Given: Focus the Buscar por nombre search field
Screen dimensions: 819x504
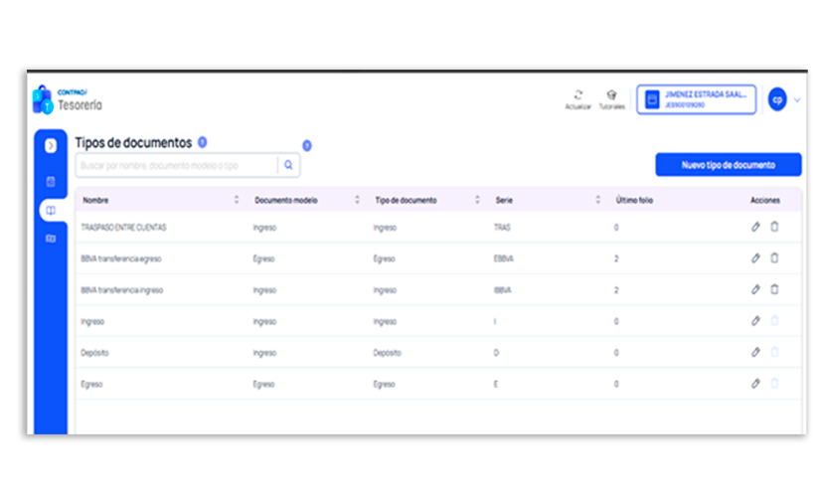Looking at the screenshot, I should click(x=177, y=166).
